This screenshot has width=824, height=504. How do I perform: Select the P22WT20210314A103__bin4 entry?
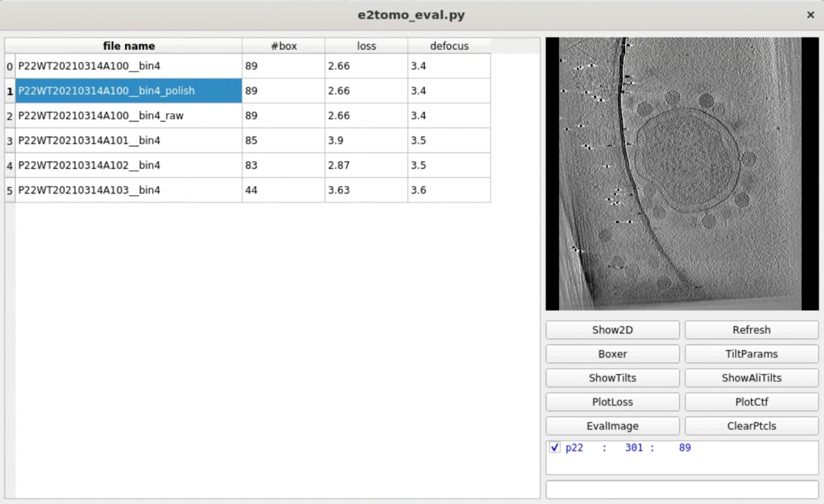[x=89, y=190]
